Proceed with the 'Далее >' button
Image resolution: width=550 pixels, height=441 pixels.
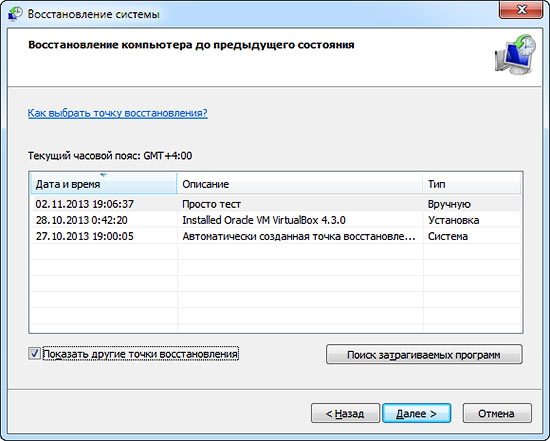[416, 413]
